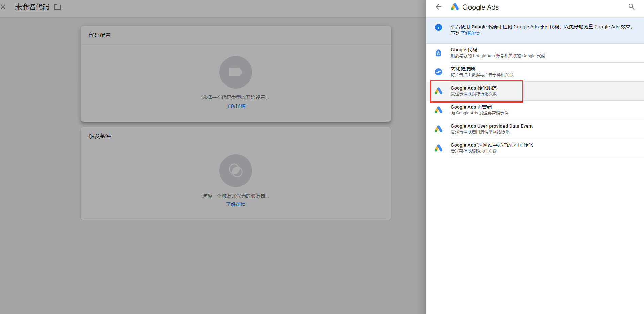This screenshot has height=314, width=644.
Task: Choose Google Ads 转化跟踪 tag type
Action: pos(535,91)
